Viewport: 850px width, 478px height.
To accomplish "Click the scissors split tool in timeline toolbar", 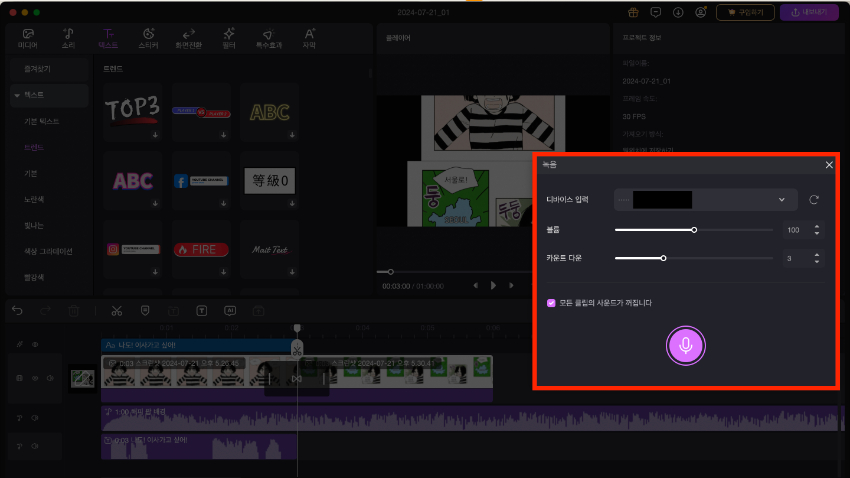I will point(117,311).
